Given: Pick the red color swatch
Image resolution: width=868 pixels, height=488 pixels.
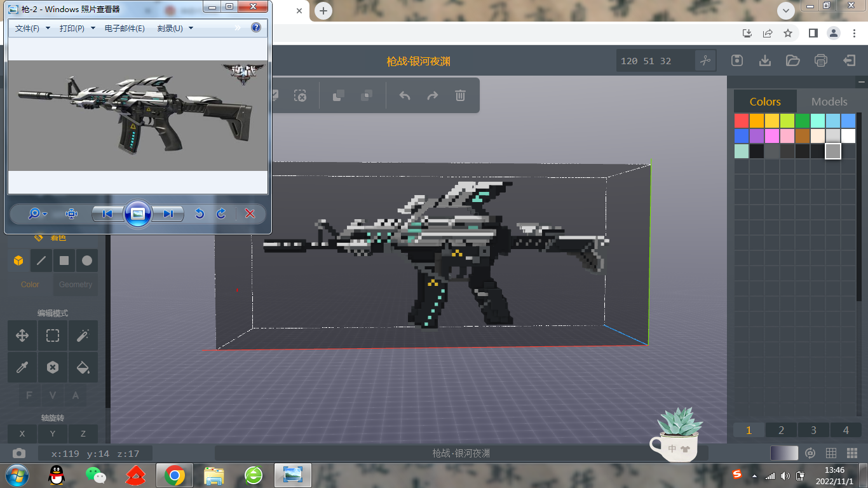Looking at the screenshot, I should (x=742, y=121).
